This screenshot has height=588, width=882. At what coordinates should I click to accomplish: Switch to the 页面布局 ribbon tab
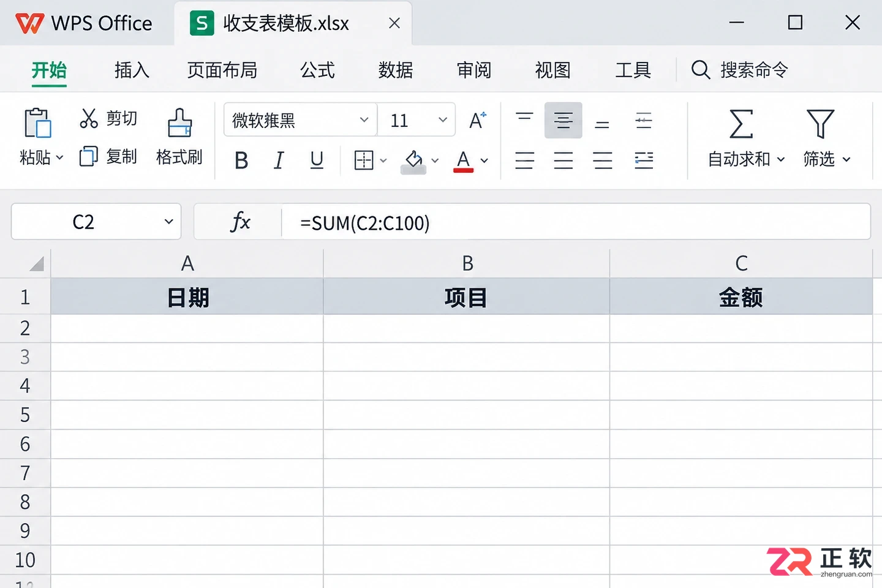pyautogui.click(x=222, y=70)
